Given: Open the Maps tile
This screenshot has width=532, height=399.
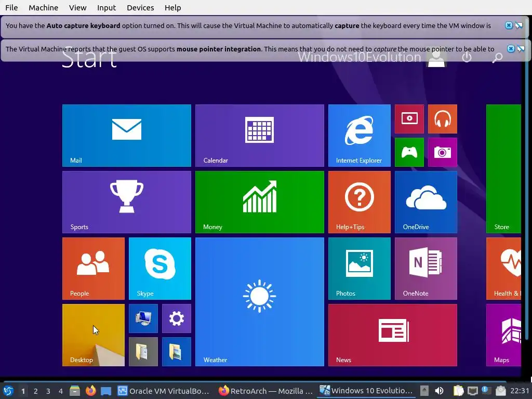Looking at the screenshot, I should tap(503, 335).
